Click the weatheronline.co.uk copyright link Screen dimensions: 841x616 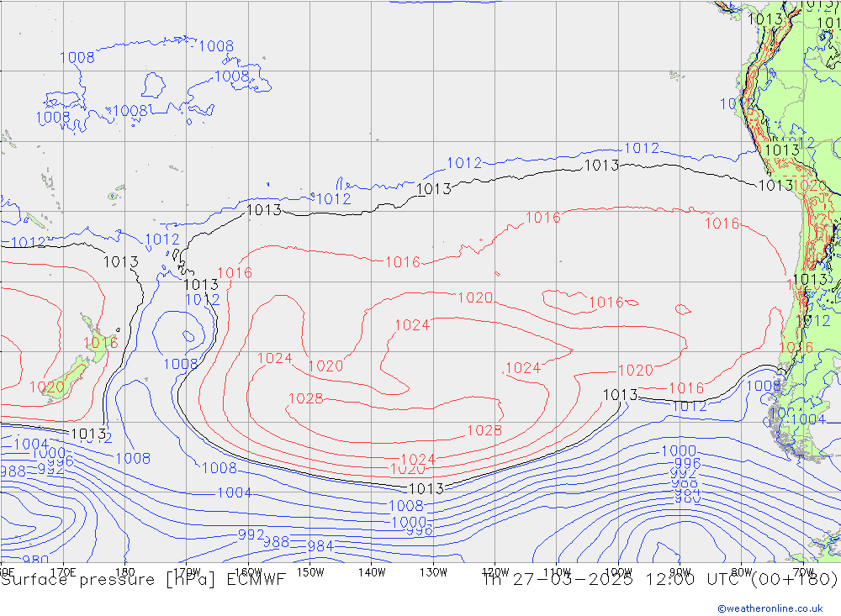click(770, 608)
